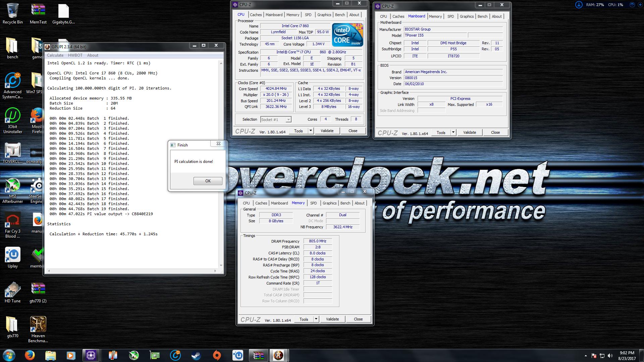Click the speedometer icon in performance widget
The image size is (644, 362).
(x=632, y=5)
